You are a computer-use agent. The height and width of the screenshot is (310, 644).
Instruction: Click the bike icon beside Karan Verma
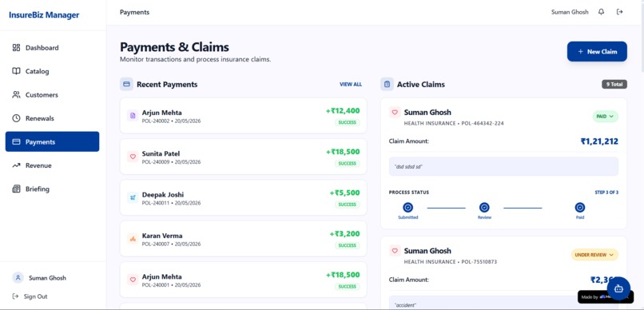133,239
